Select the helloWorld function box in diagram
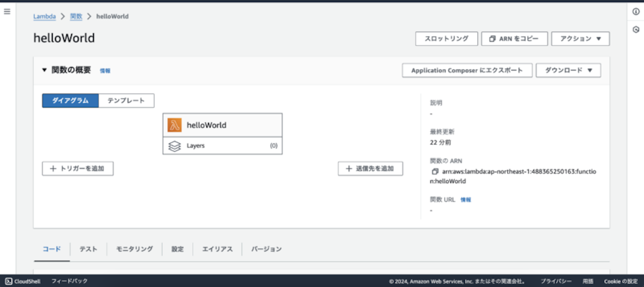This screenshot has width=644, height=287. coord(222,125)
